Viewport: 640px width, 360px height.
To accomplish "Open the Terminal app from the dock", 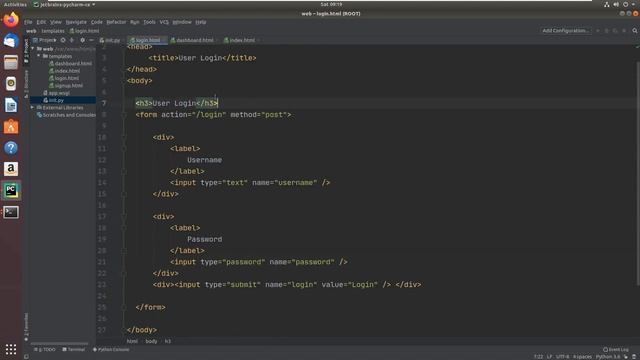I will [11, 212].
